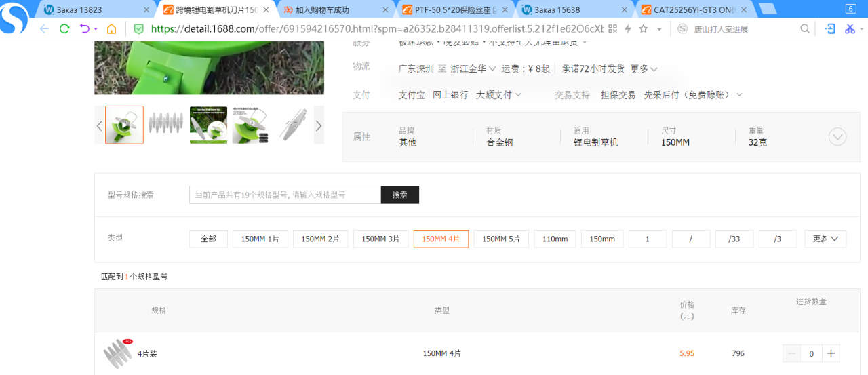Click the 4片装 product thumbnail
Image resolution: width=868 pixels, height=375 pixels.
pyautogui.click(x=118, y=353)
